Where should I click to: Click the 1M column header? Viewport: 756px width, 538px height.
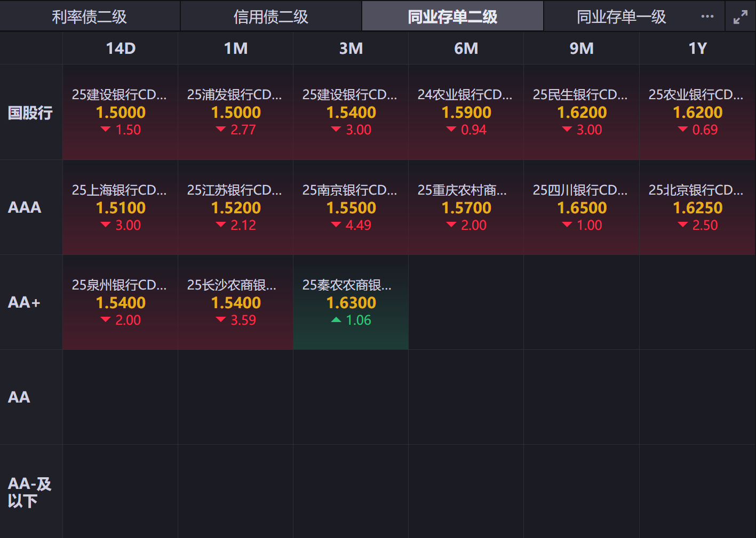(x=236, y=49)
